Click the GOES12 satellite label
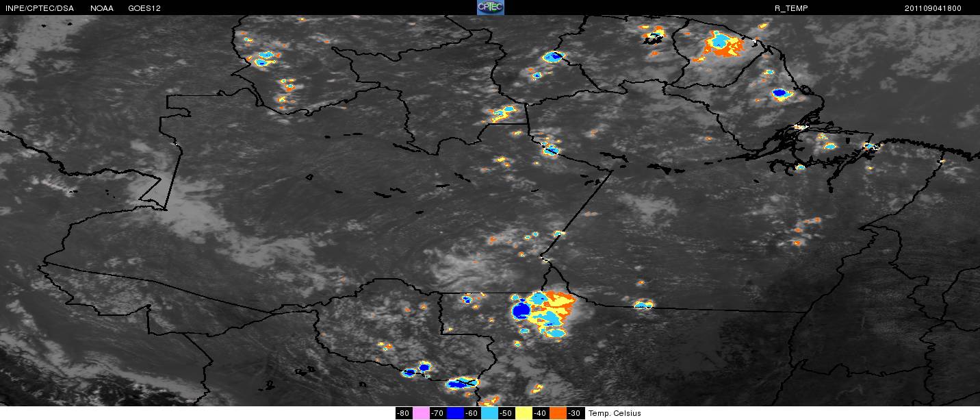The width and height of the screenshot is (980, 420). pyautogui.click(x=144, y=8)
